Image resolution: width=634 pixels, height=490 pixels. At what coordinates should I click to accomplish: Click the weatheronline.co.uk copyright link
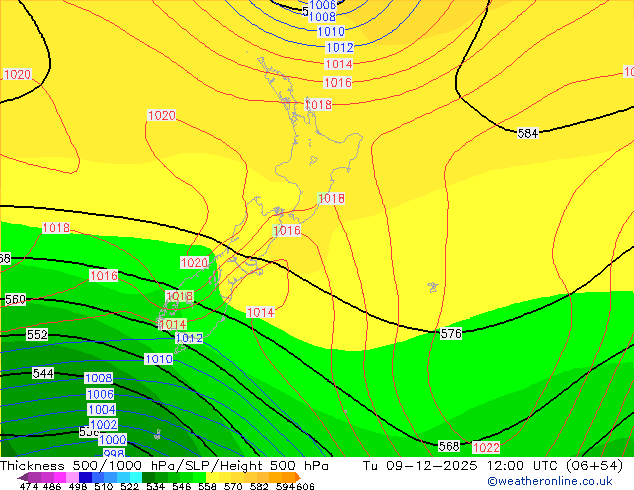coord(550,481)
